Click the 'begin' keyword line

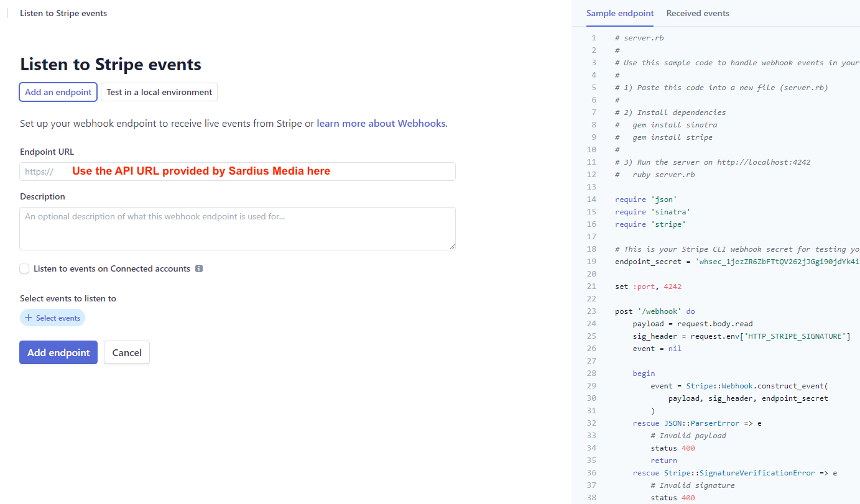click(644, 373)
